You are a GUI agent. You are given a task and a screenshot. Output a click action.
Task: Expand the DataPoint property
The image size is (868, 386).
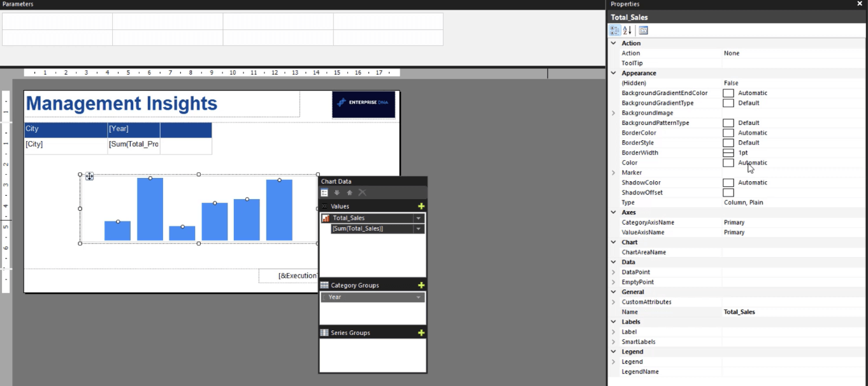pyautogui.click(x=614, y=272)
